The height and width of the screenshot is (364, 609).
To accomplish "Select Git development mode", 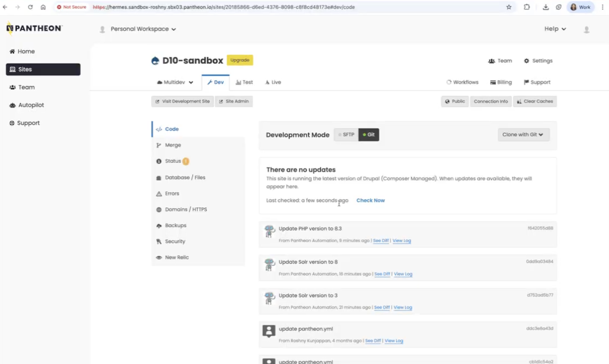I will [x=368, y=135].
